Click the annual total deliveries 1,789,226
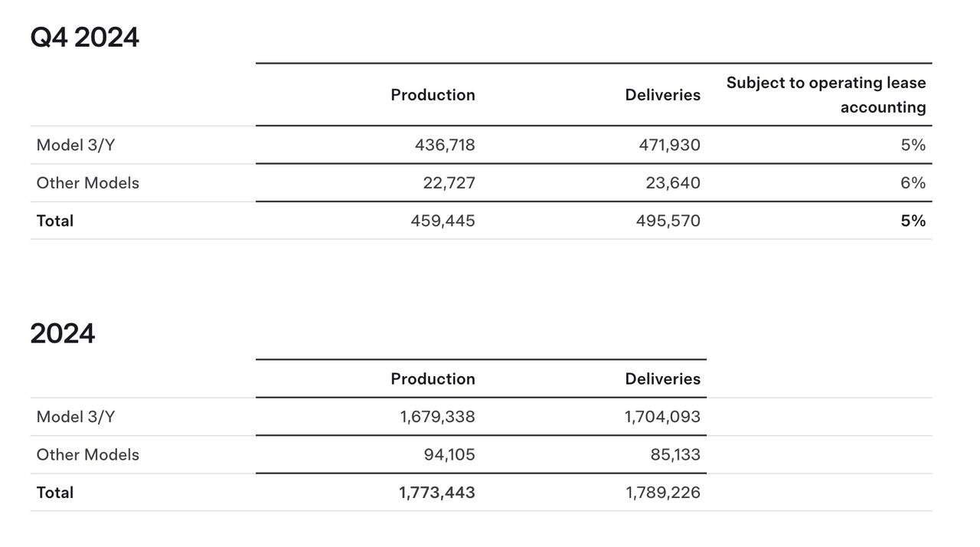This screenshot has height=547, width=980. pyautogui.click(x=663, y=493)
